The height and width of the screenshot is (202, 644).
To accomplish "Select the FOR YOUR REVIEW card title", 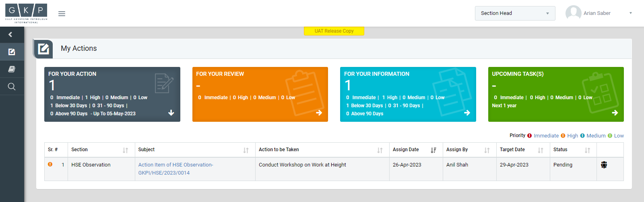I will tap(220, 74).
